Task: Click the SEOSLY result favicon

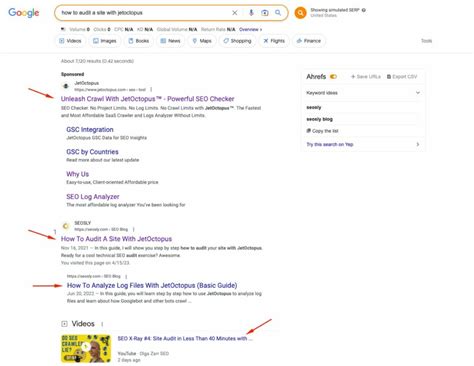Action: pyautogui.click(x=66, y=226)
